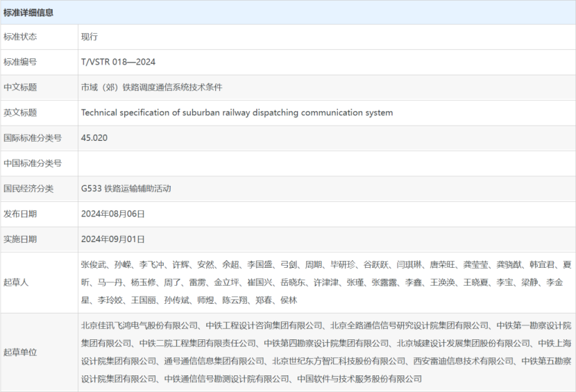The width and height of the screenshot is (576, 392).
Task: Click the 起草单位 row label
Action: pyautogui.click(x=20, y=352)
